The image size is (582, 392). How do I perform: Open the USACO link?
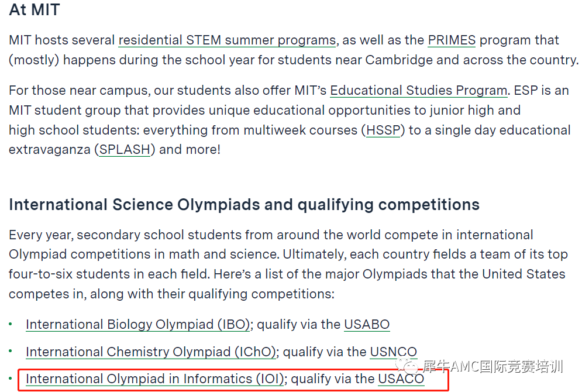(x=401, y=379)
